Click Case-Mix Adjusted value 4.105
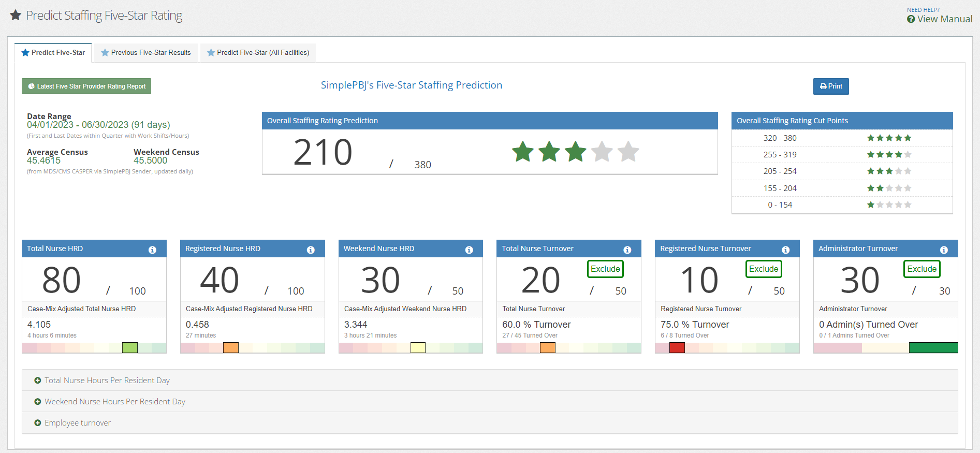 point(39,325)
